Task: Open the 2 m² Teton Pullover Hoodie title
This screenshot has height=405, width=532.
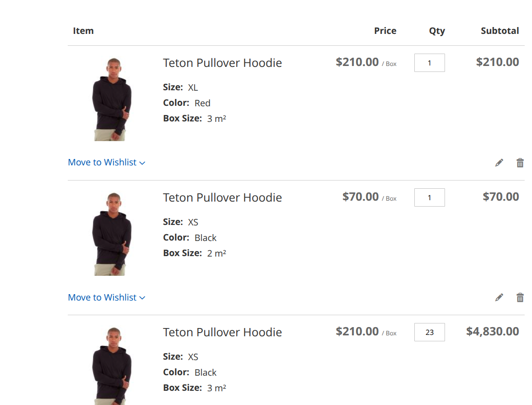Action: click(x=222, y=197)
